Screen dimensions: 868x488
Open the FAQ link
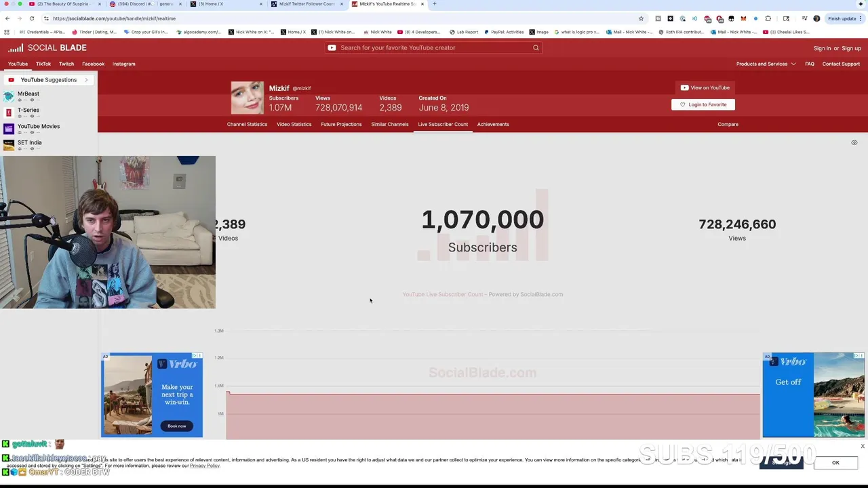pyautogui.click(x=810, y=64)
